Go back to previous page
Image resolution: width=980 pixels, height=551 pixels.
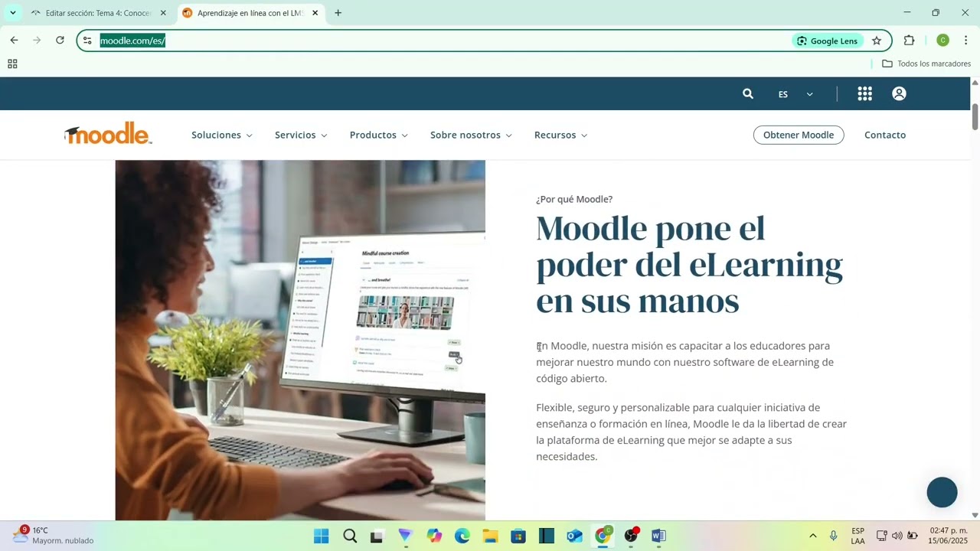click(14, 41)
